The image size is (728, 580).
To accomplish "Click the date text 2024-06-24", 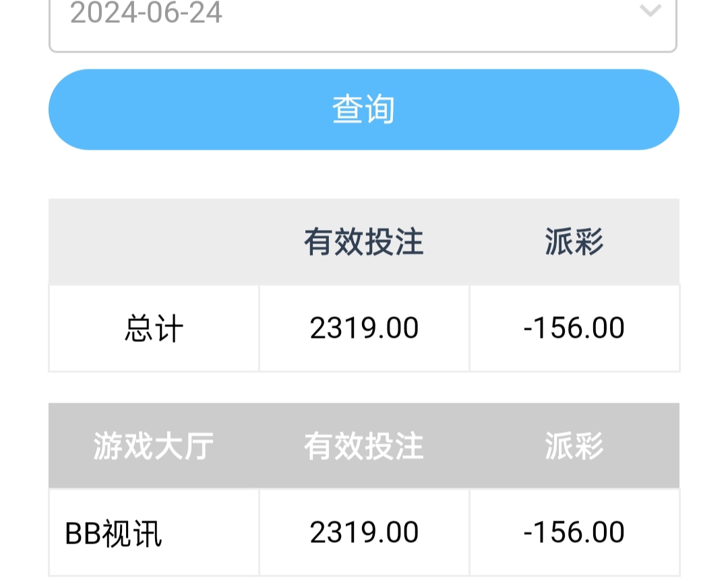I will point(146,13).
